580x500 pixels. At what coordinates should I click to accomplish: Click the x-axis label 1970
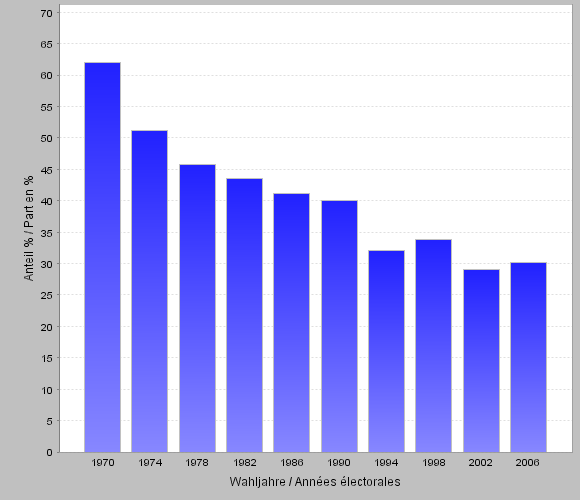click(x=103, y=463)
